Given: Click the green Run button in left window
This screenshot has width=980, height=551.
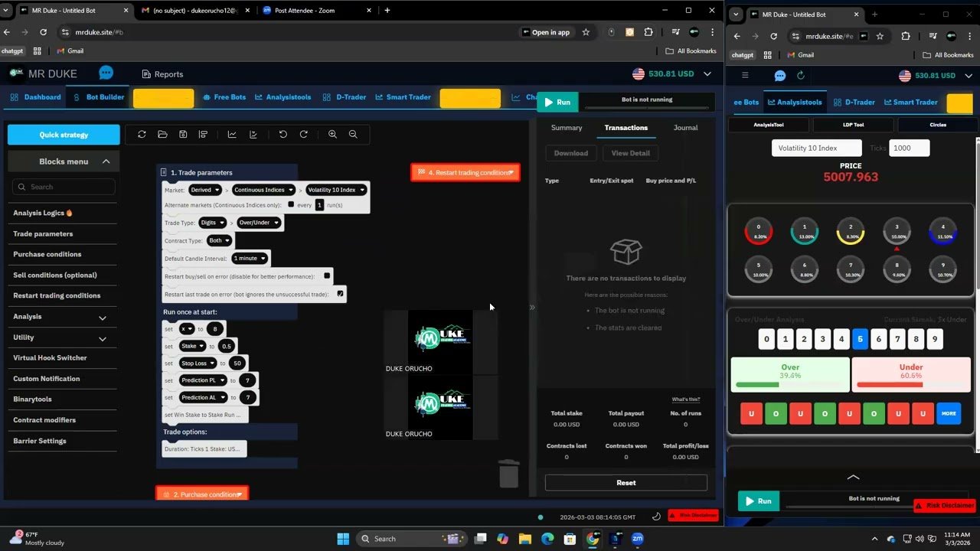Looking at the screenshot, I should pyautogui.click(x=557, y=102).
